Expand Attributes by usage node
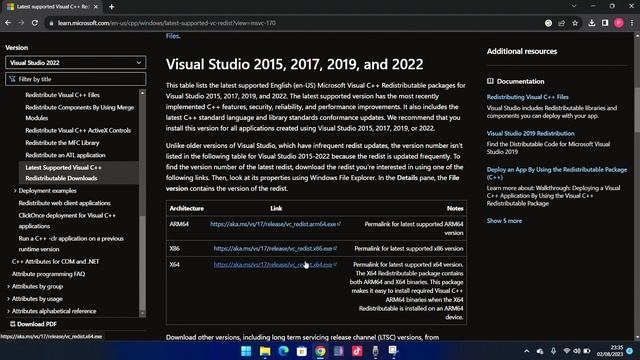The width and height of the screenshot is (640, 360). [9, 299]
